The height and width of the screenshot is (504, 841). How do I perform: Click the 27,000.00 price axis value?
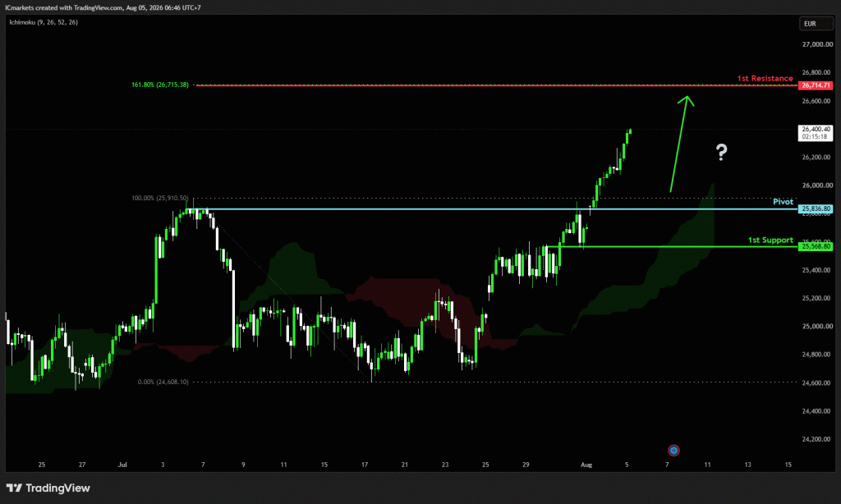tap(817, 44)
